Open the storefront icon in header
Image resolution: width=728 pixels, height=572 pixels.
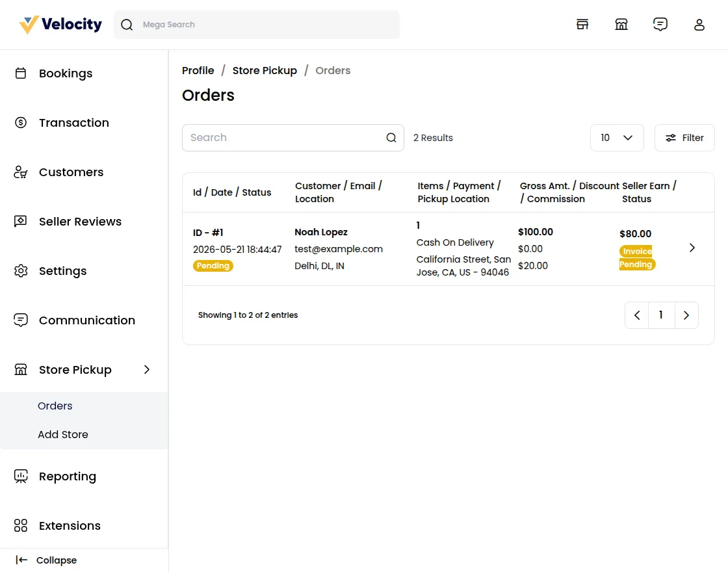tap(582, 25)
